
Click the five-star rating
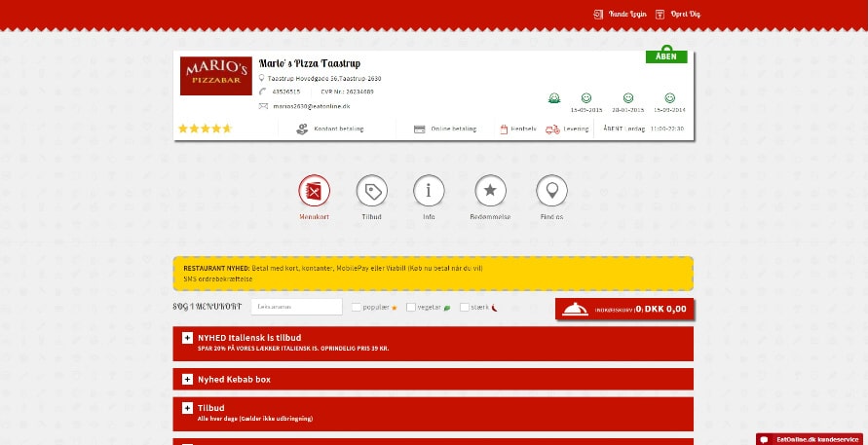205,129
